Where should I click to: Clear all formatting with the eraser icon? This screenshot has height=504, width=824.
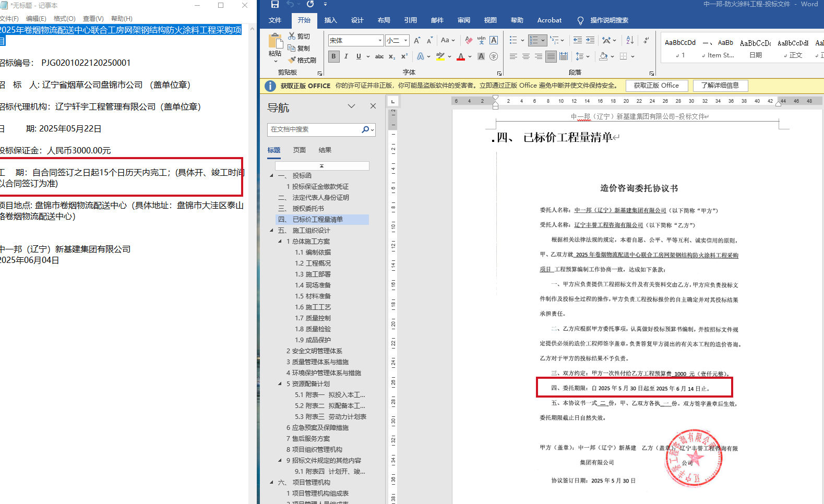[x=469, y=40]
